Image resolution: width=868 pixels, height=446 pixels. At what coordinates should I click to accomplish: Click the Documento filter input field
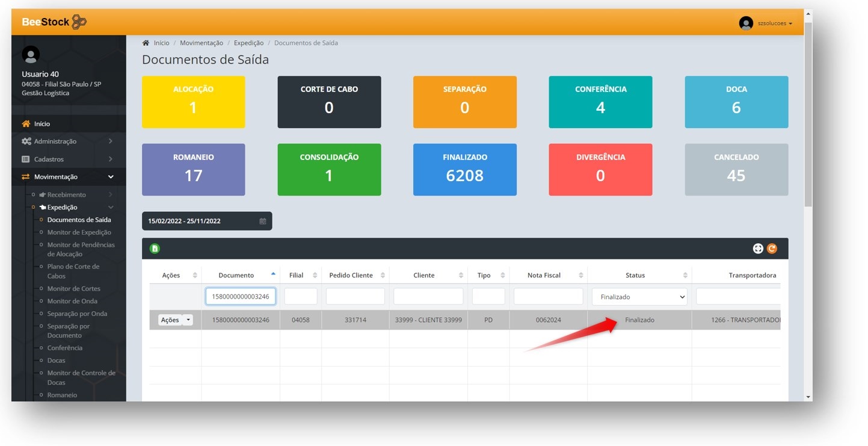click(x=241, y=297)
